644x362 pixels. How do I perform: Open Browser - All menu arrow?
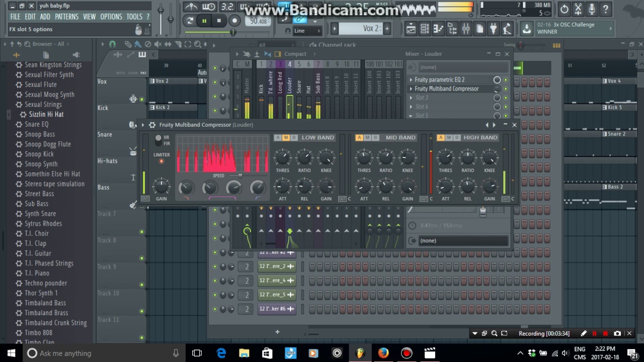point(6,44)
